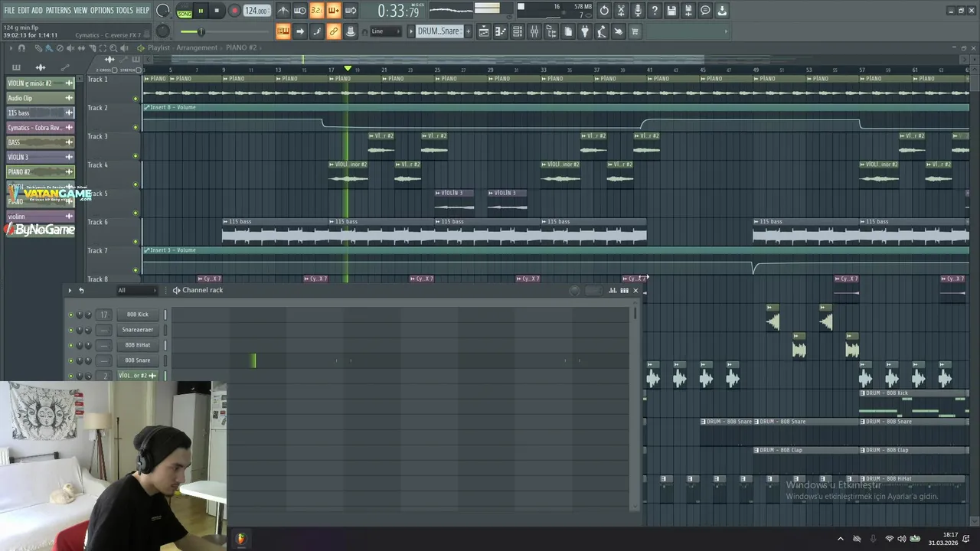Open the EDIT menu
980x551 pixels.
(24, 10)
